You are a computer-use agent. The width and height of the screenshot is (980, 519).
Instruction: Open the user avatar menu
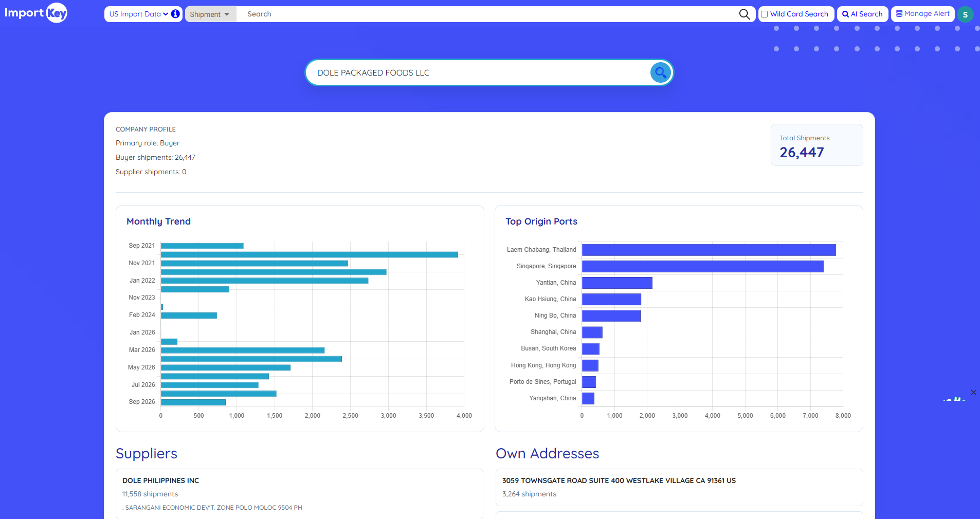click(x=965, y=14)
